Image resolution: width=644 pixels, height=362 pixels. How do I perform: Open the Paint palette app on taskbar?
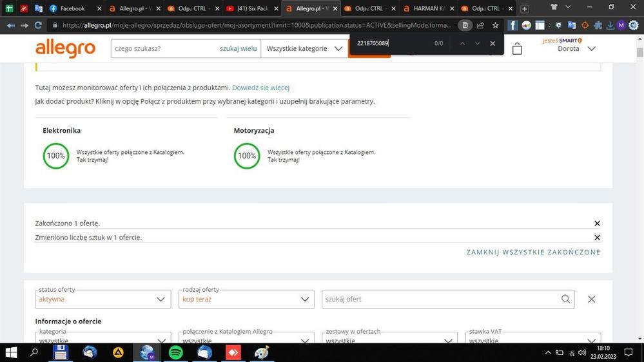[262, 352]
